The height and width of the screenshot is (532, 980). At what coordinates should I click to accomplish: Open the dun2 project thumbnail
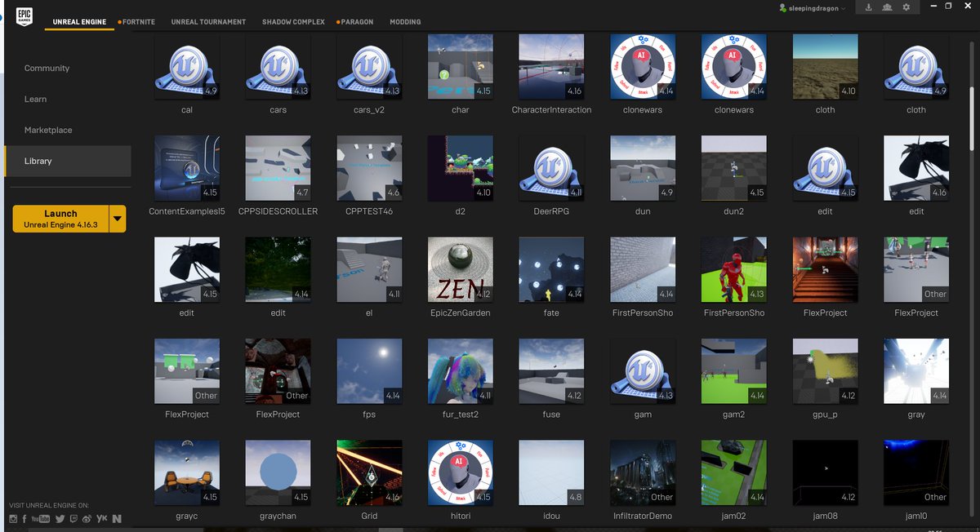pos(734,168)
